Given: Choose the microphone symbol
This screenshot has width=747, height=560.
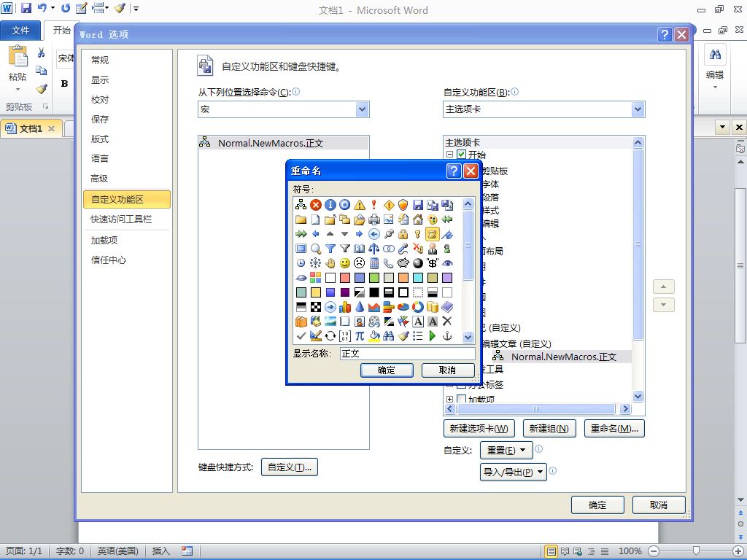Looking at the screenshot, I should (x=403, y=249).
